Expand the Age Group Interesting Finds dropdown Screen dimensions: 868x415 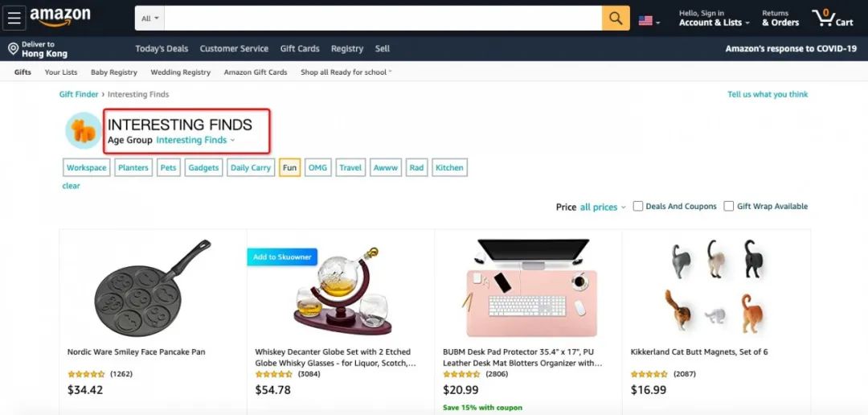coord(195,140)
